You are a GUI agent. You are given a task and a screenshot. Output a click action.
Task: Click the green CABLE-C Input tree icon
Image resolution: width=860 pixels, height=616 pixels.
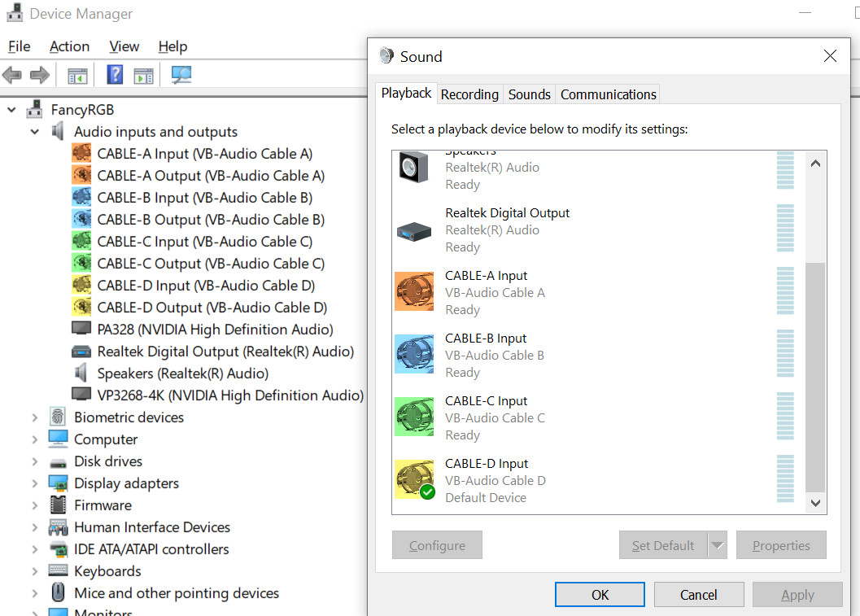tap(81, 241)
